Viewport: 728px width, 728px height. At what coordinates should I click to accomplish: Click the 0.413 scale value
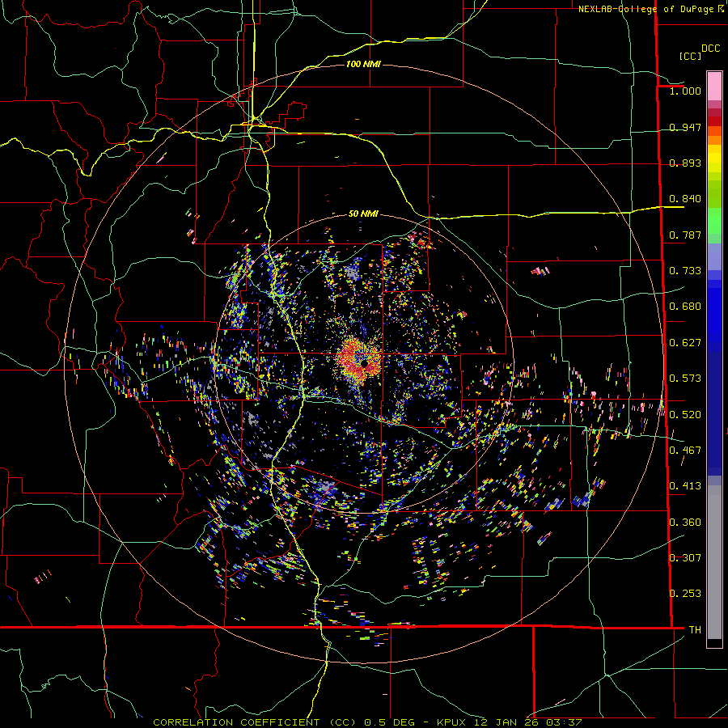coord(685,486)
